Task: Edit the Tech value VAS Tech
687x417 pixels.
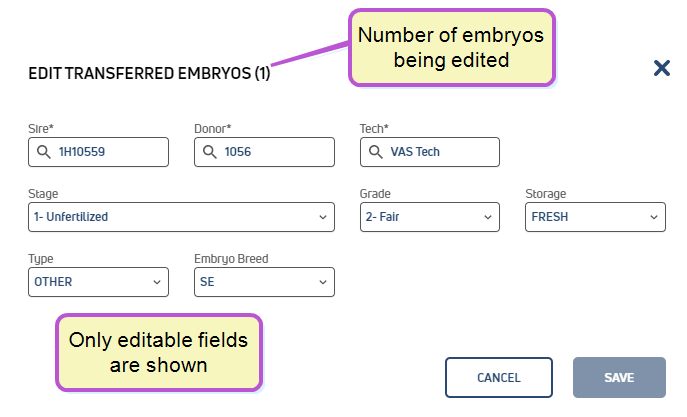Action: [x=430, y=152]
